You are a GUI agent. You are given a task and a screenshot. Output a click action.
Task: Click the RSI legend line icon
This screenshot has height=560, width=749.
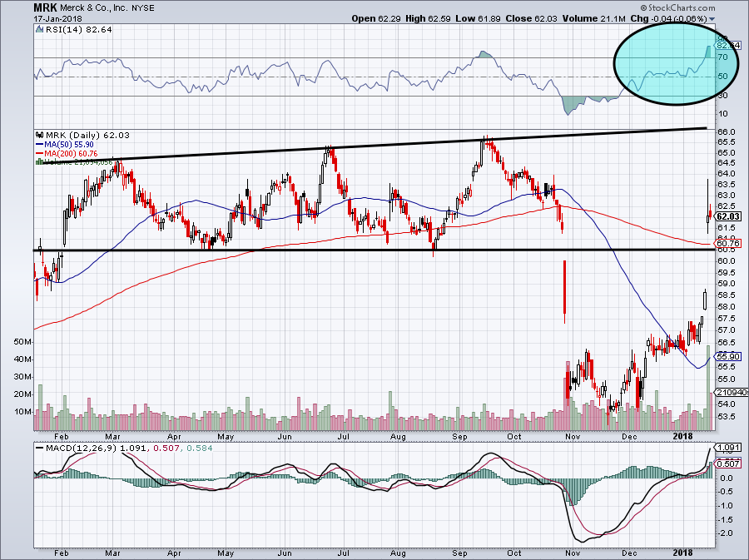40,30
